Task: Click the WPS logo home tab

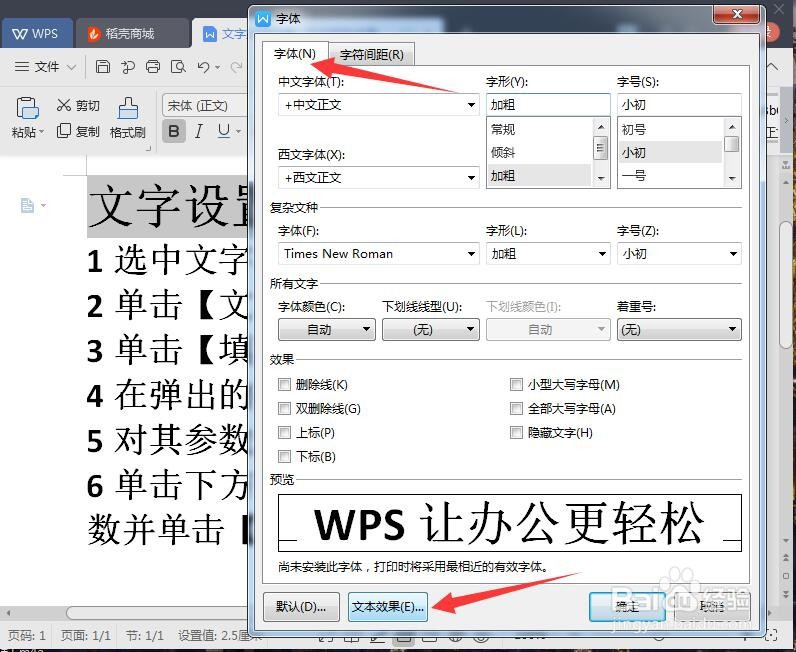Action: tap(36, 34)
